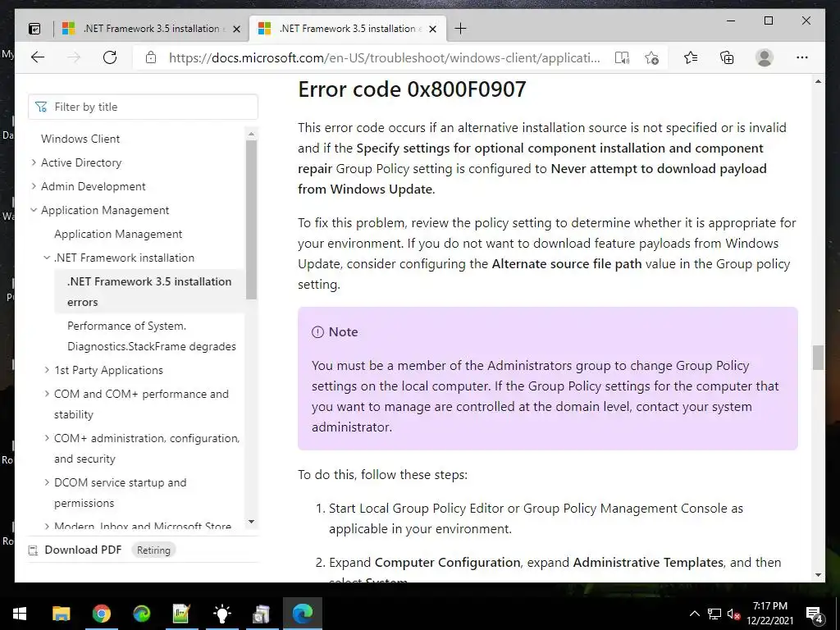Click the sidebar tree scrollbar thumb
This screenshot has width=840, height=630.
(251, 220)
